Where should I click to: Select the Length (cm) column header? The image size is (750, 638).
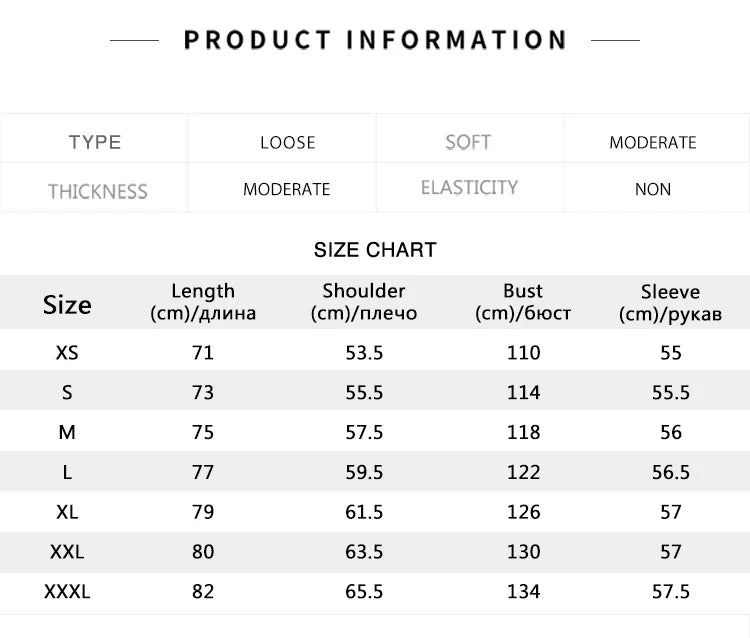point(203,302)
